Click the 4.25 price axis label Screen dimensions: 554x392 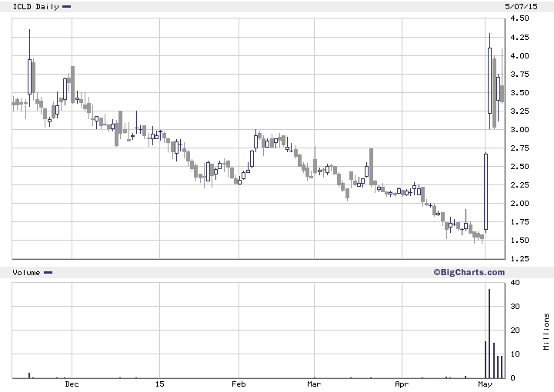coord(519,37)
